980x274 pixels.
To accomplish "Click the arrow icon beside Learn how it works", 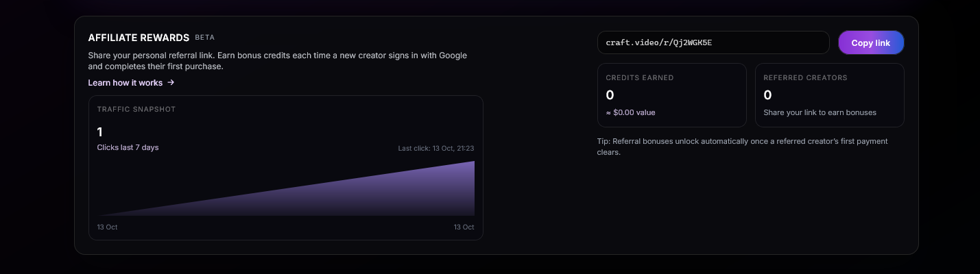I will click(171, 82).
